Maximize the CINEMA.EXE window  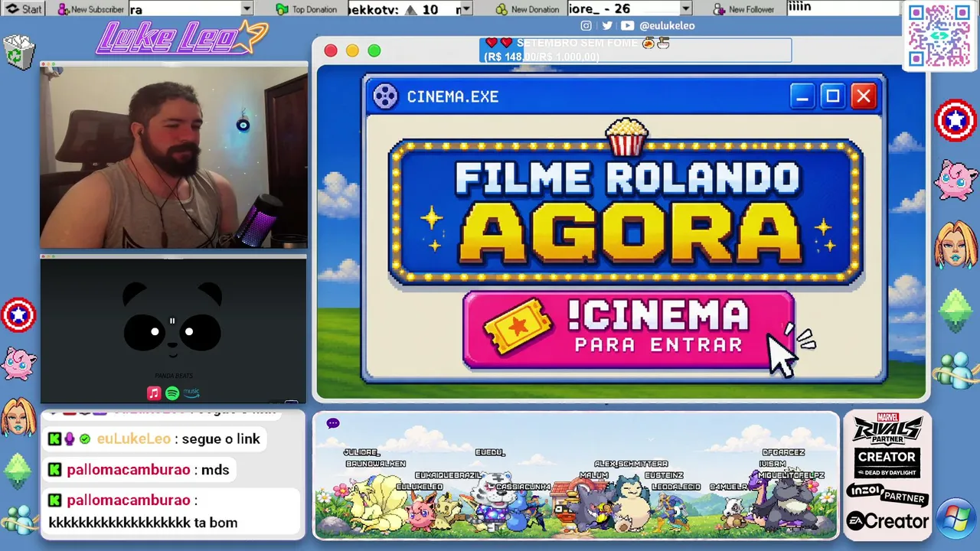point(832,96)
